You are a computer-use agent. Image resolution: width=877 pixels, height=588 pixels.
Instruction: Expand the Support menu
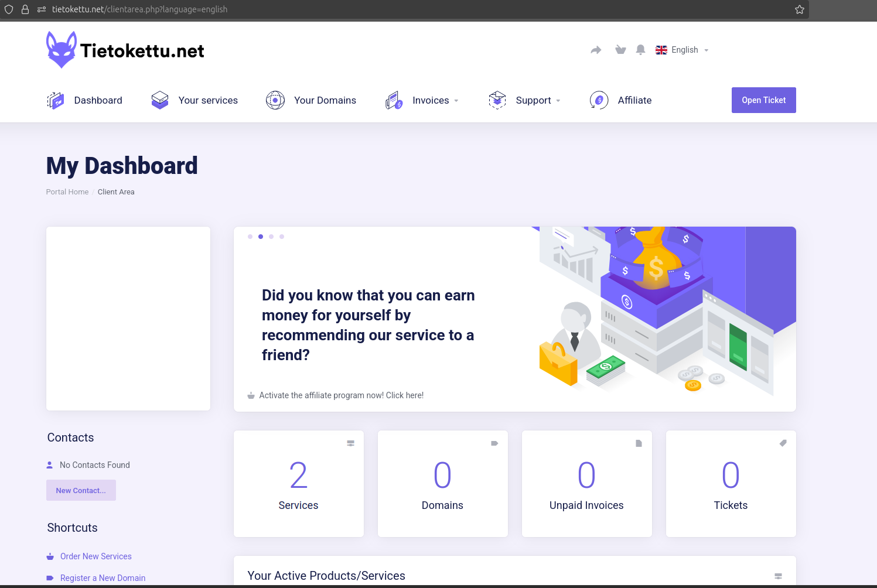(x=538, y=101)
